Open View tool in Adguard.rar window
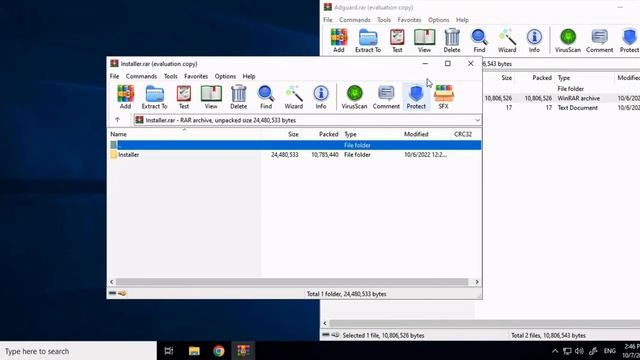Image resolution: width=640 pixels, height=360 pixels. pos(424,41)
